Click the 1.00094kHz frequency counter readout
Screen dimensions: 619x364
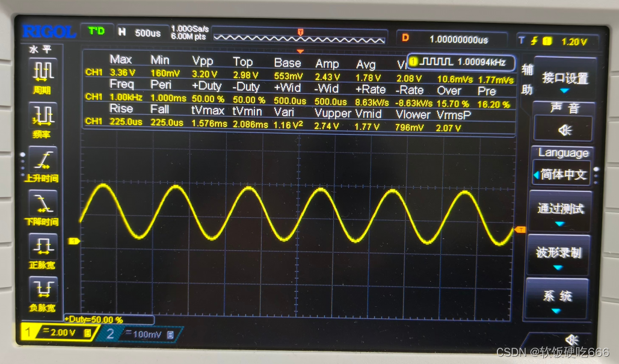pyautogui.click(x=480, y=63)
